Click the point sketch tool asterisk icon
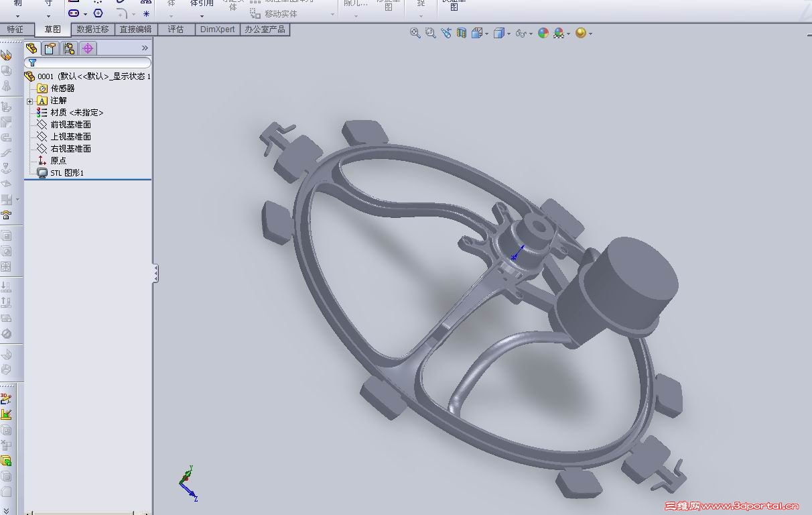 click(x=146, y=13)
